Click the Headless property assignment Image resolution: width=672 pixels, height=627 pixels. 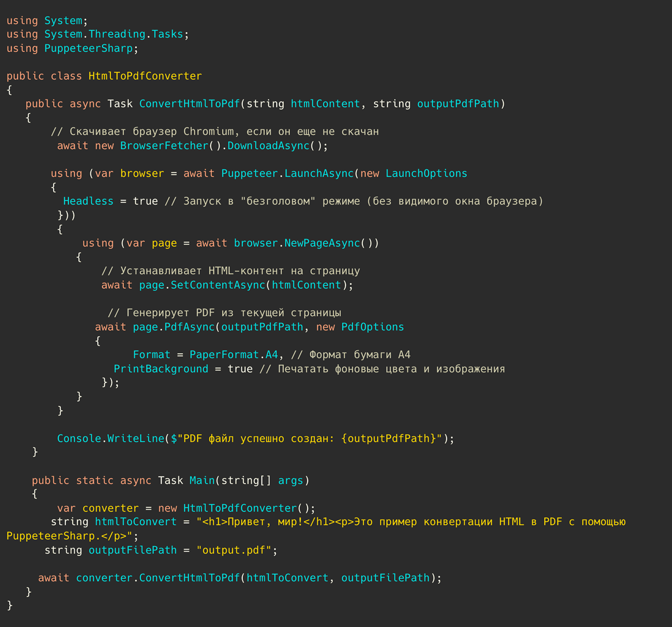tap(88, 201)
